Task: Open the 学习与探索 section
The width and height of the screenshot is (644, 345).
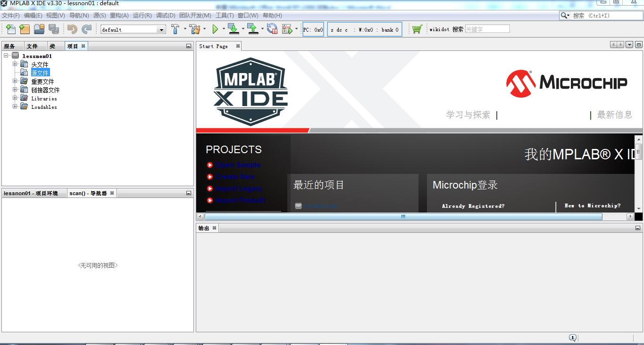Action: point(468,115)
